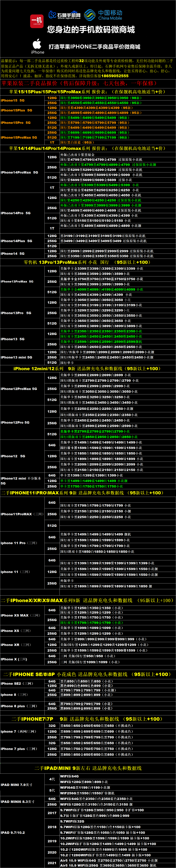Click the iPhone14Pro 5G model label
This screenshot has width=176, height=868.
(16, 213)
